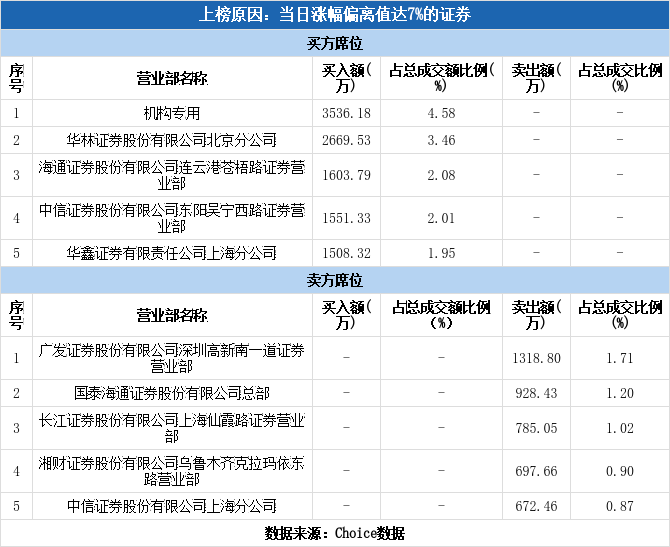The height and width of the screenshot is (547, 670).
Task: Click the ratio value 1.71
Action: (620, 358)
